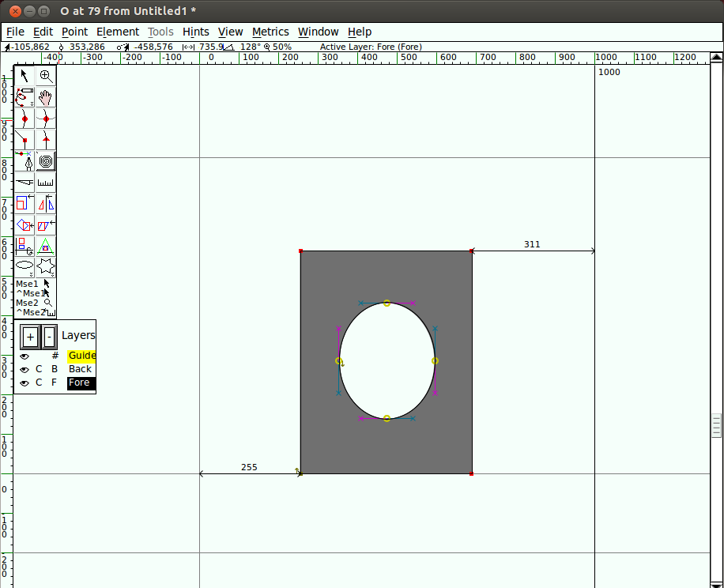Viewport: 724px width, 588px height.
Task: Remove a layer with minus button
Action: click(x=49, y=337)
